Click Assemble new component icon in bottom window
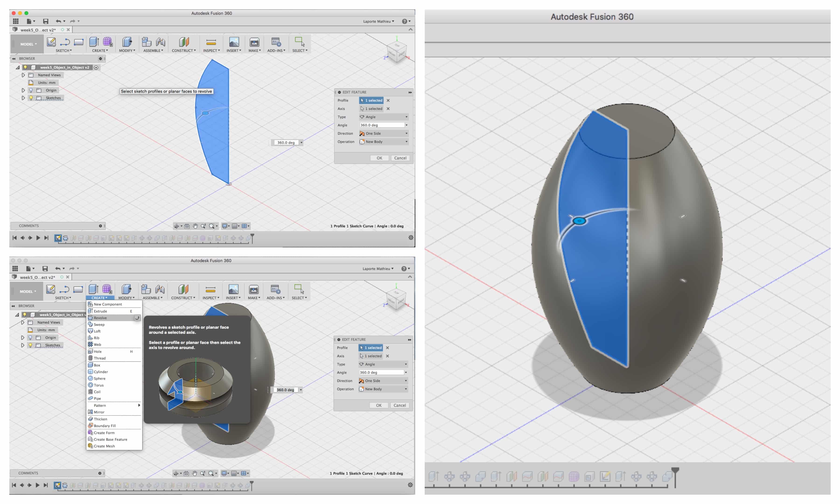Image resolution: width=840 pixels, height=504 pixels. 146,289
